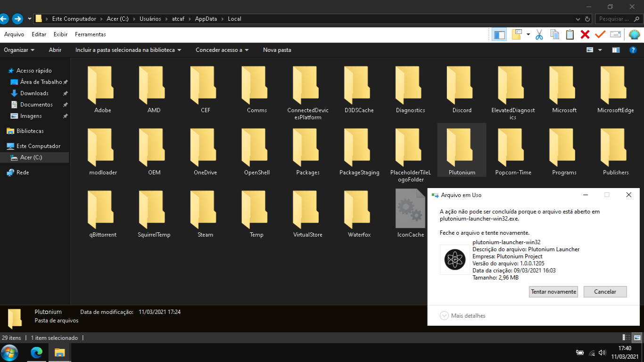The height and width of the screenshot is (362, 644).
Task: Select the Popcorn-Time folder
Action: click(513, 152)
